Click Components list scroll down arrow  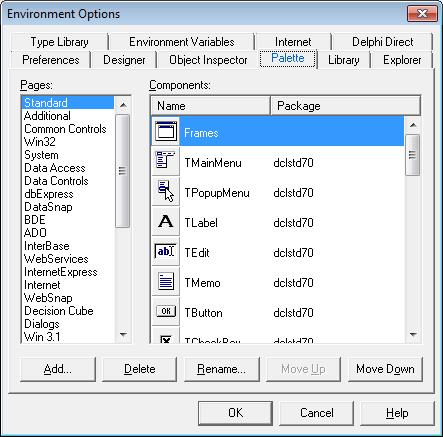point(413,334)
